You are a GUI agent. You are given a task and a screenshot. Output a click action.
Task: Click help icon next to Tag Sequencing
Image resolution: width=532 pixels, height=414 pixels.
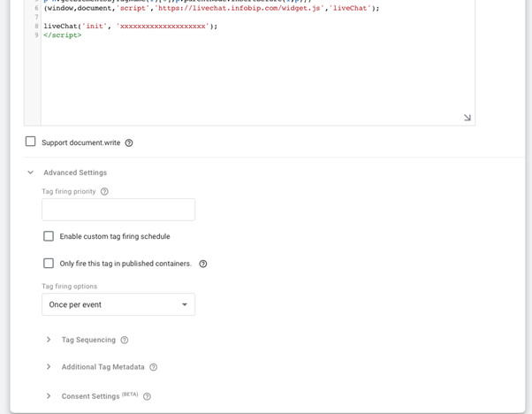coord(125,341)
